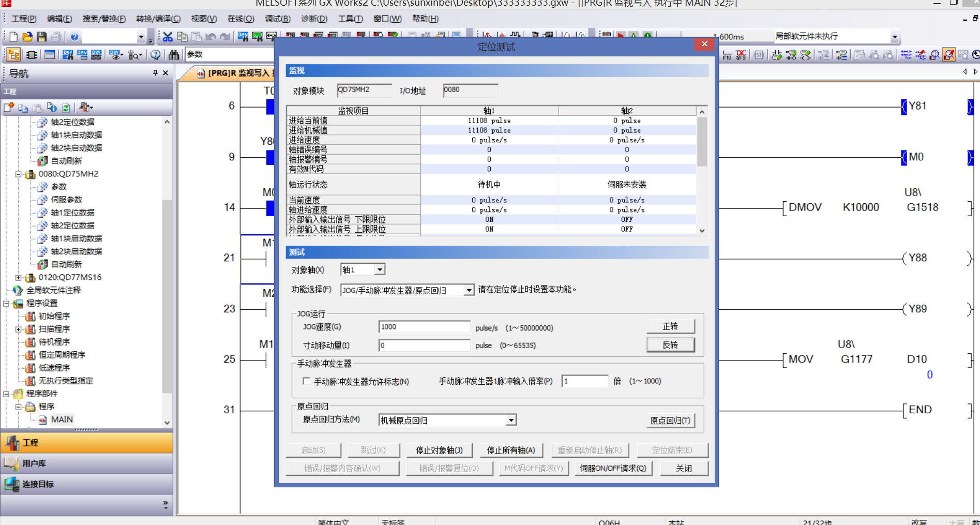Screen dimensions: 980x525
Task: Click the monitor table scrollbar down arrow
Action: 702,231
